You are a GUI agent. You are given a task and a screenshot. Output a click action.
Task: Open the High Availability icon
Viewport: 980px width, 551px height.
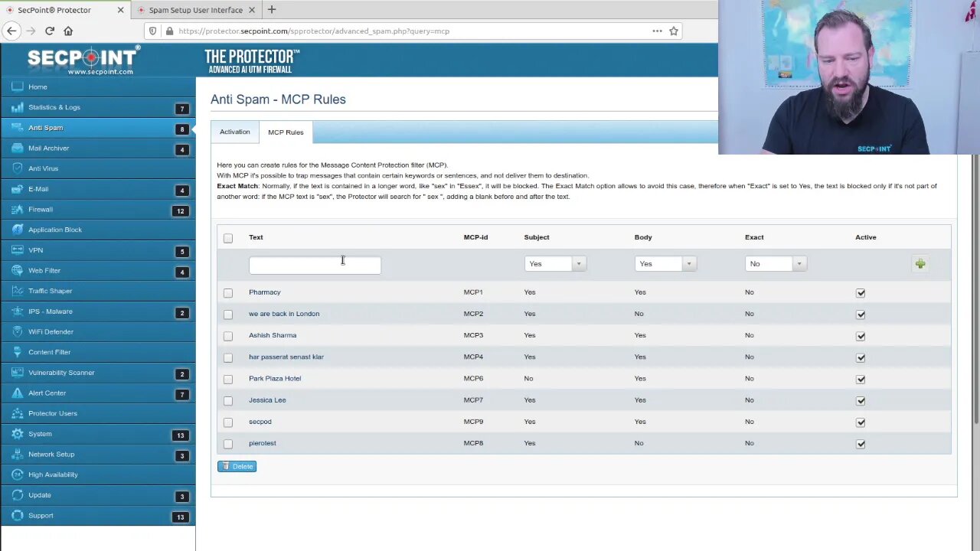[17, 474]
